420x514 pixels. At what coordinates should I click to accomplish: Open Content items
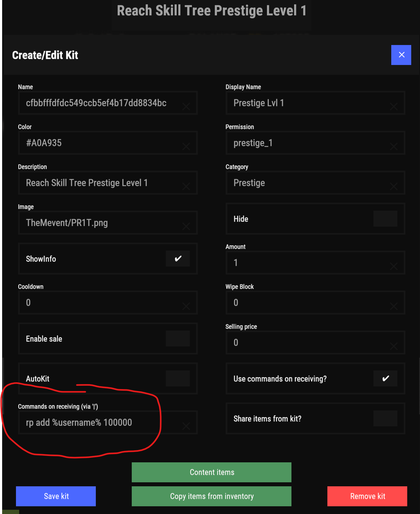coord(212,472)
